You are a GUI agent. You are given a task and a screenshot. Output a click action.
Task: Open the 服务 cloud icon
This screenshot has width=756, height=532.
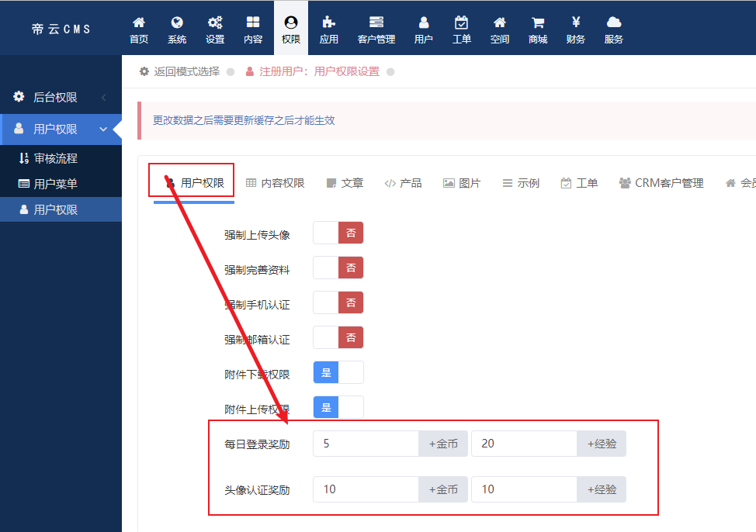[x=614, y=22]
